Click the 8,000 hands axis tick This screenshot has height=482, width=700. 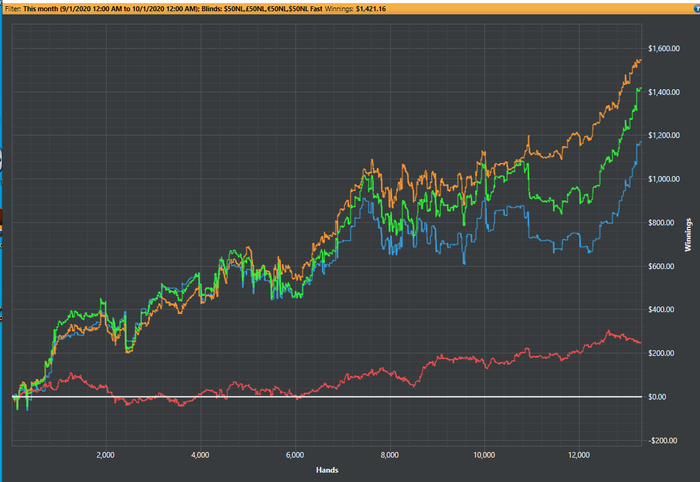pos(389,455)
